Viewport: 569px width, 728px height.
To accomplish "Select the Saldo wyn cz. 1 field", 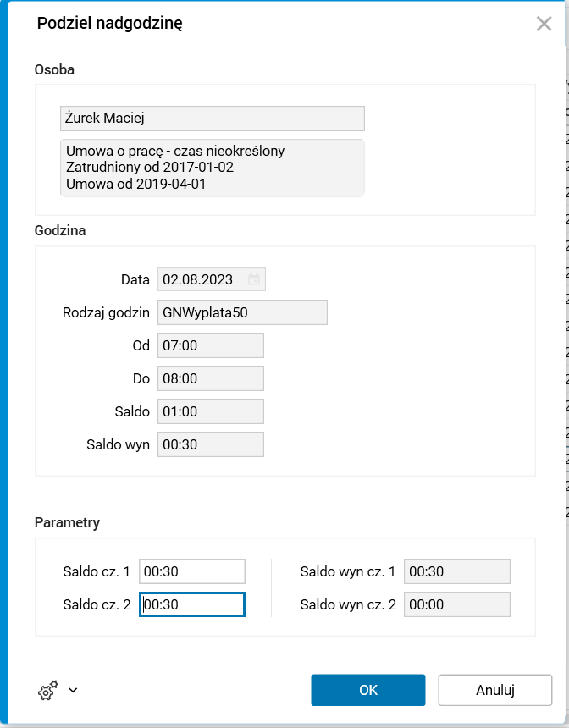I will tap(457, 571).
